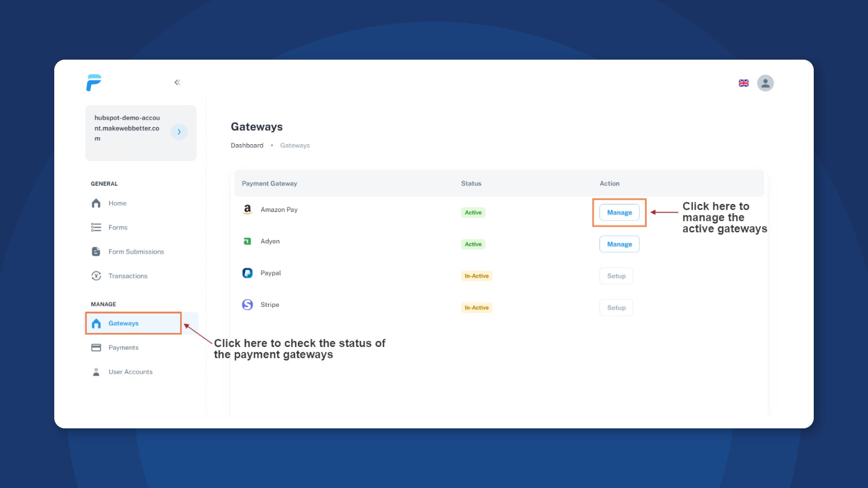Click the In-Active badge for Stripe

(477, 307)
